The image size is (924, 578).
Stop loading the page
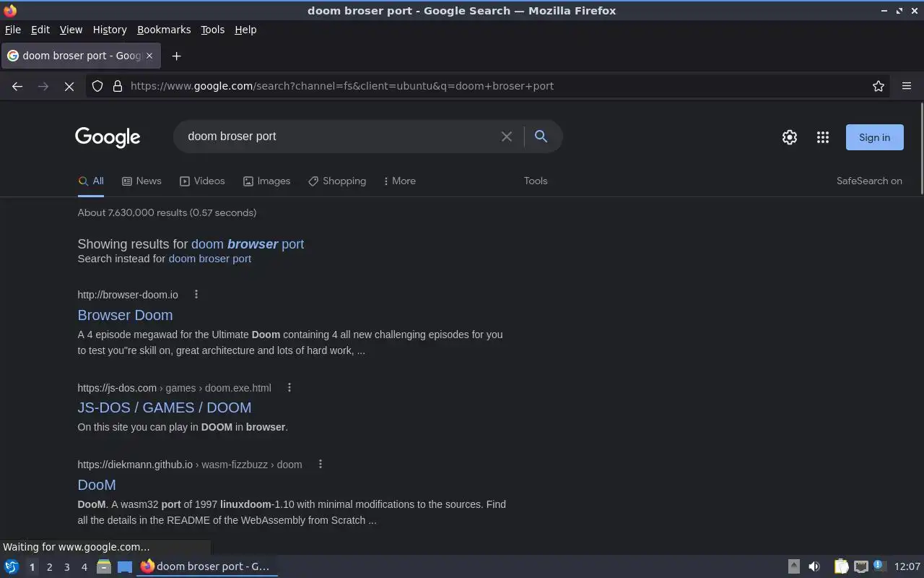69,86
